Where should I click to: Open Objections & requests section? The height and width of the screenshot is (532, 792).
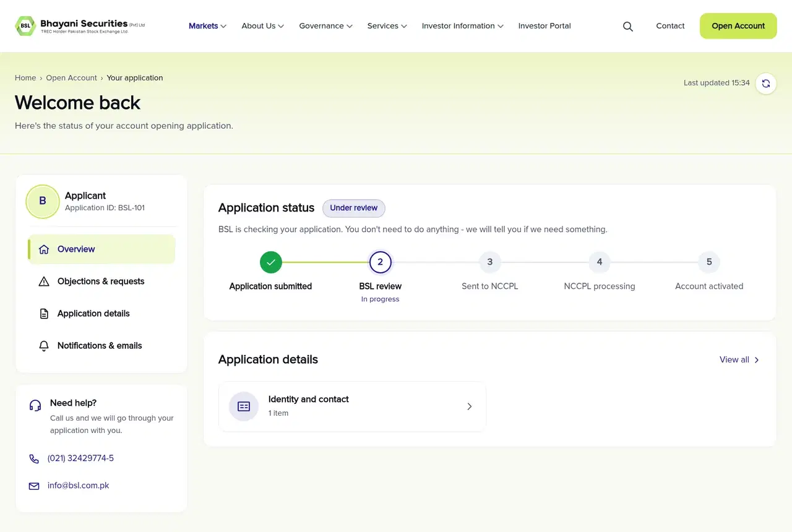101,281
